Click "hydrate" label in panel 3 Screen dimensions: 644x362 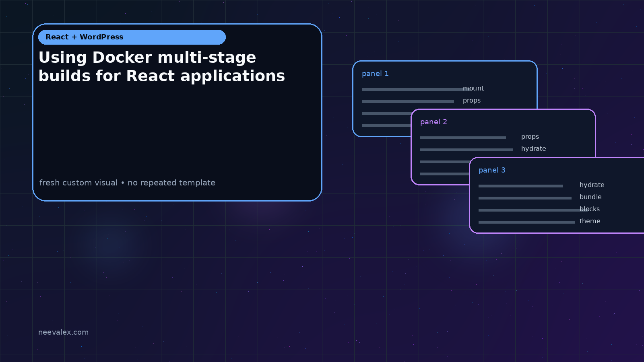coord(592,185)
